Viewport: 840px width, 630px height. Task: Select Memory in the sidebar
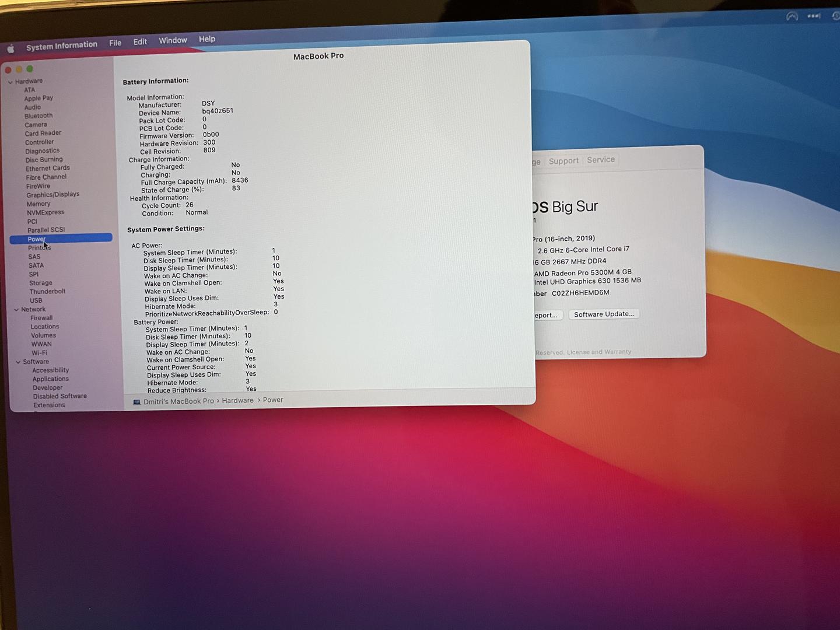[x=38, y=204]
